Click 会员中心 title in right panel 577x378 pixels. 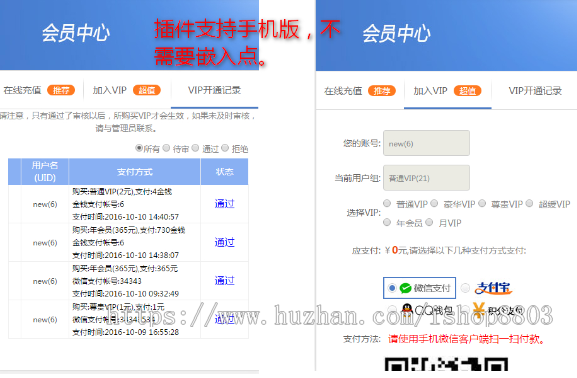coord(396,33)
